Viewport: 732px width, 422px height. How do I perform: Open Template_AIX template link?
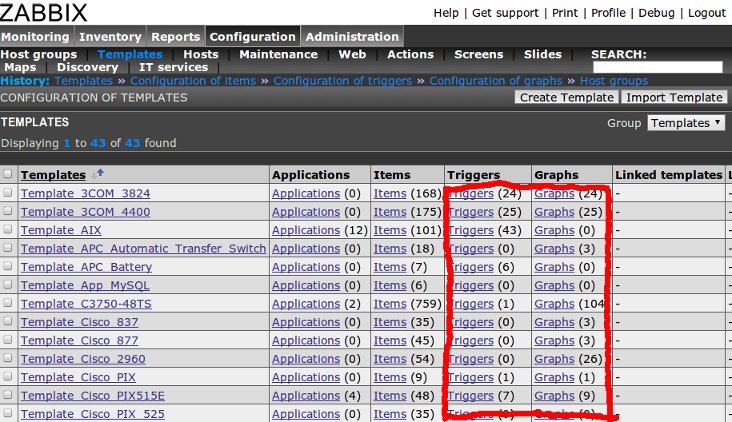61,230
